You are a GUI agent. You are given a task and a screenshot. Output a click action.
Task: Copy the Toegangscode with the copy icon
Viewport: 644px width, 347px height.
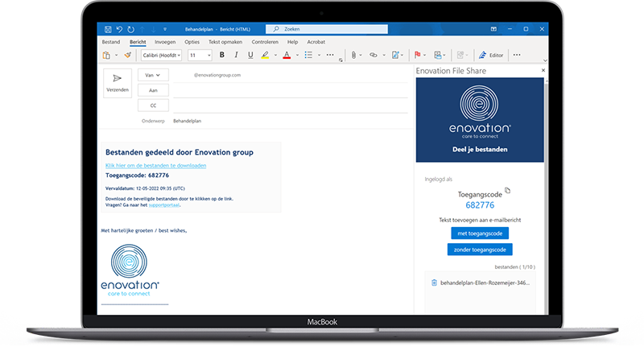coord(507,191)
